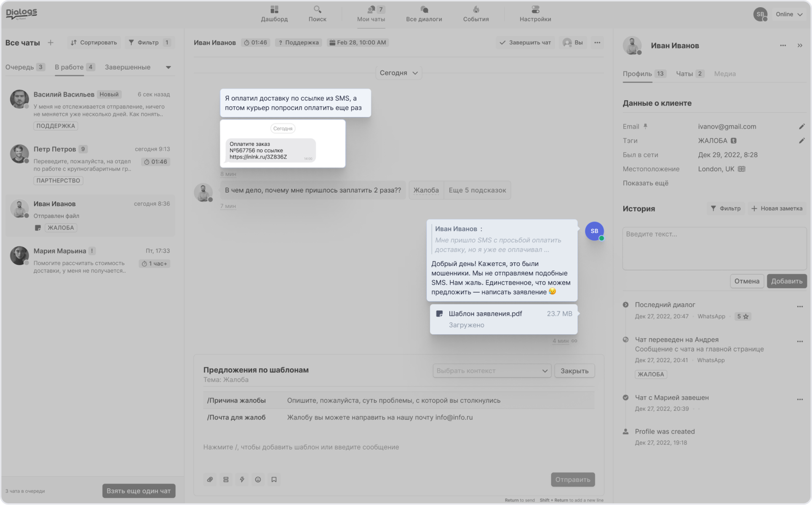Screen dimensions: 812x505
Task: Click the lightning quick-actions icon
Action: point(242,479)
